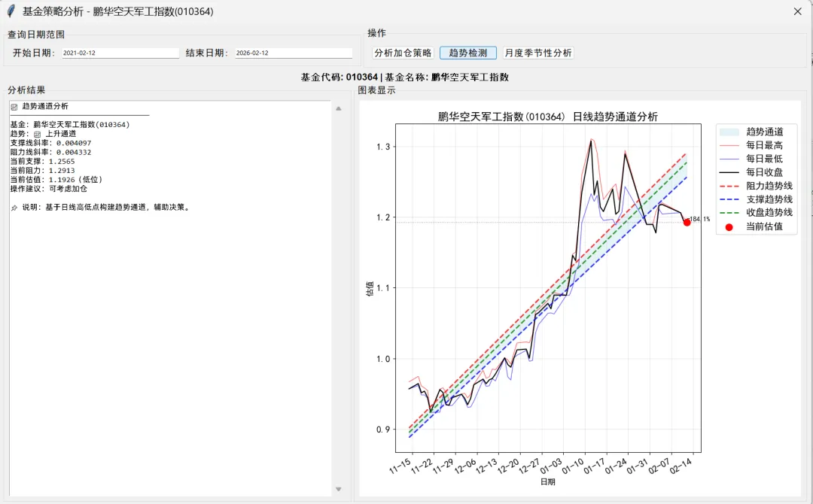The height and width of the screenshot is (504, 813).
Task: Click the 当前支撑: 1.2565 line
Action: tap(42, 162)
